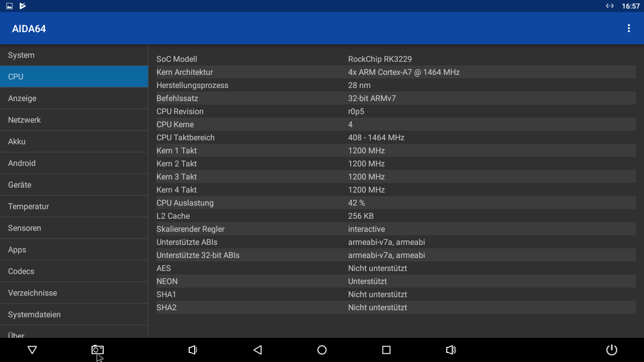Select the 28 nm value
This screenshot has height=362, width=644.
(359, 85)
